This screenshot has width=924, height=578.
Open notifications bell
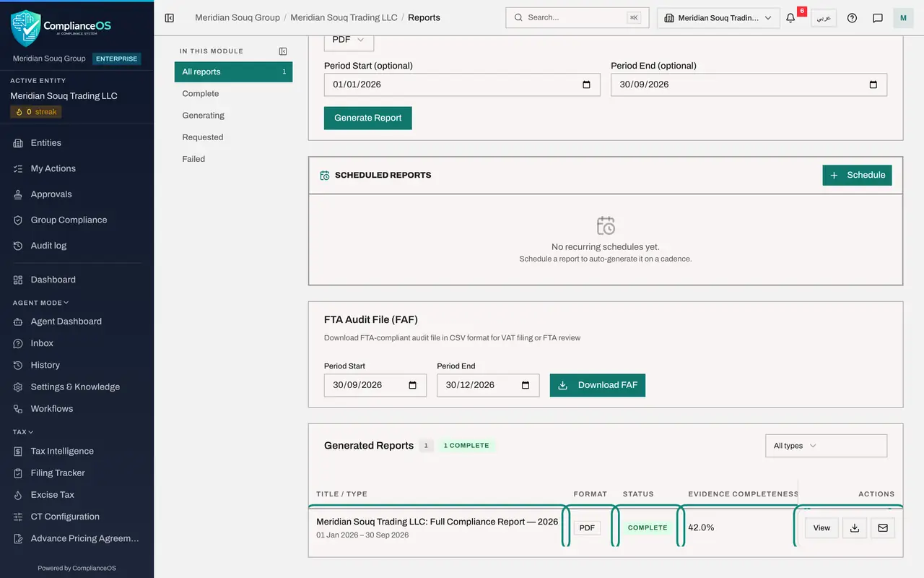click(x=790, y=18)
